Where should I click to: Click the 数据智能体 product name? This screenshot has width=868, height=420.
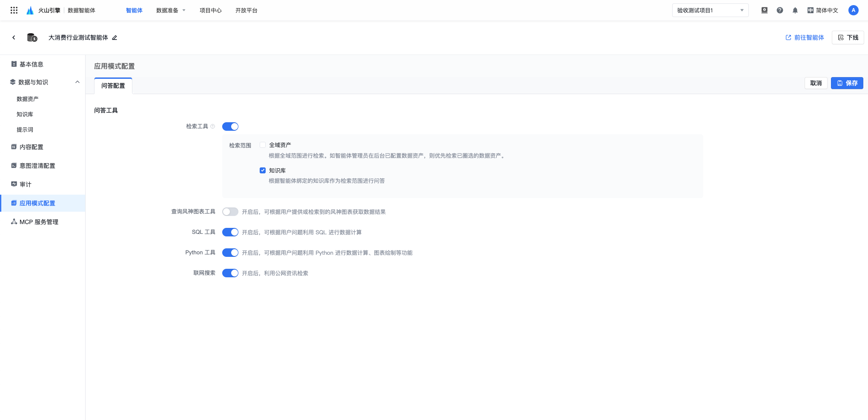click(81, 10)
